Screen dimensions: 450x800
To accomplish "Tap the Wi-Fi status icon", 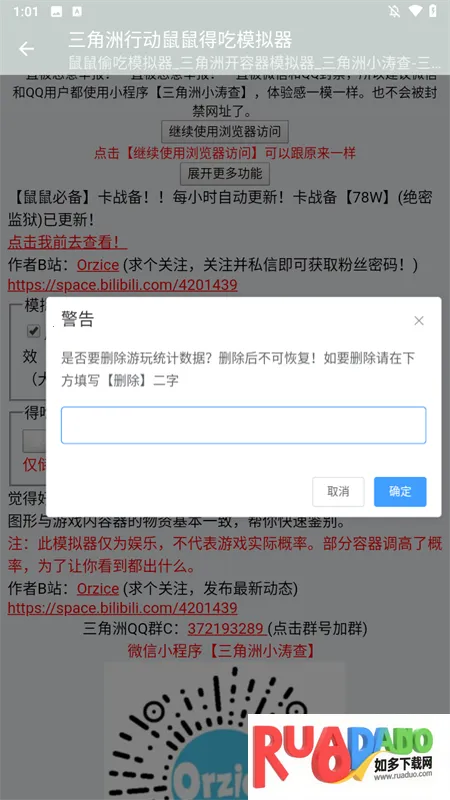I will (416, 11).
